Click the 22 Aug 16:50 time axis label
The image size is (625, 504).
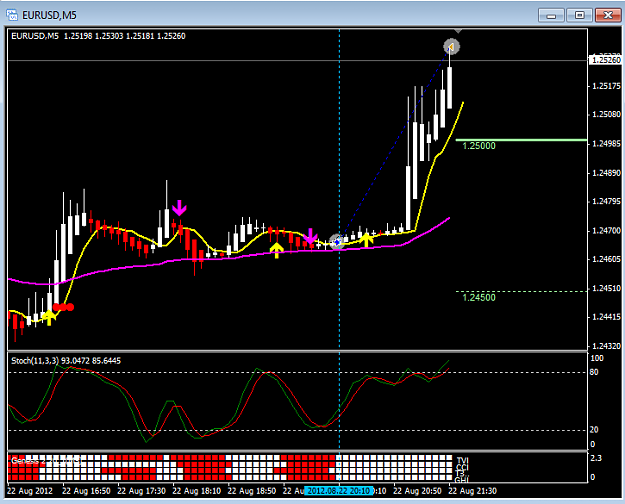(x=86, y=491)
